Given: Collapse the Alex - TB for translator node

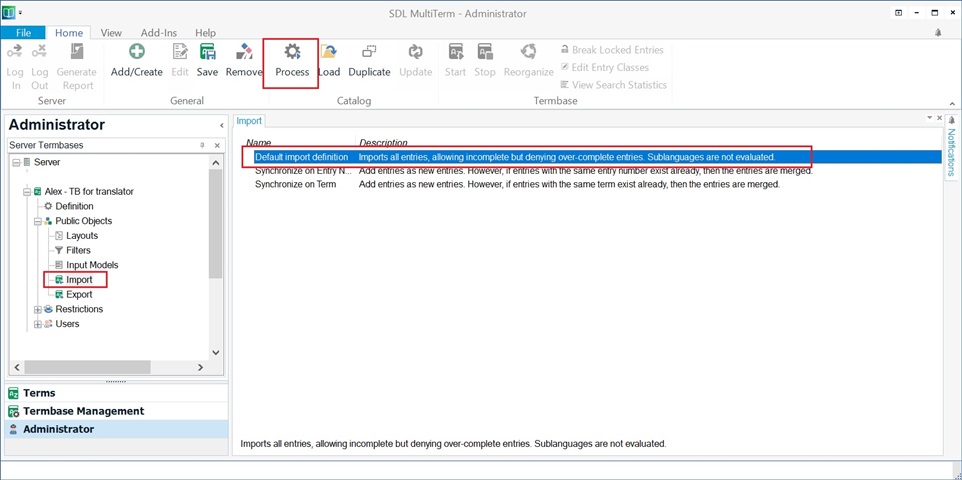Looking at the screenshot, I should [x=27, y=192].
